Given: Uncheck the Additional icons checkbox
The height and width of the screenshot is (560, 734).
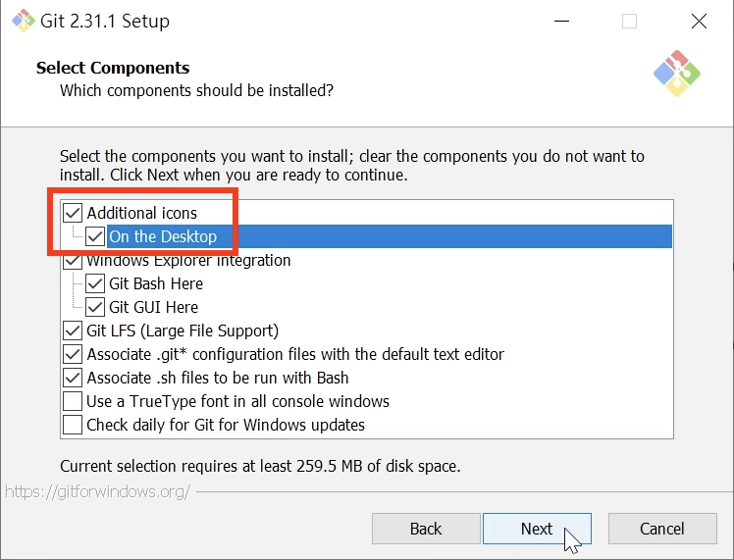Looking at the screenshot, I should click(x=73, y=213).
